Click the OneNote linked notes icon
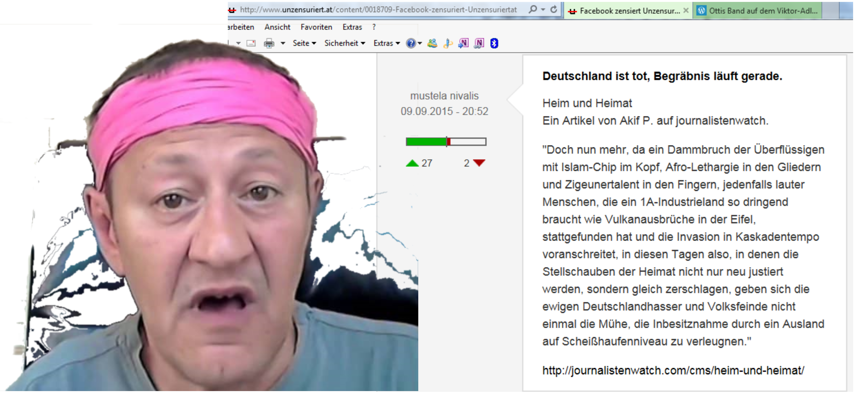 coord(479,43)
